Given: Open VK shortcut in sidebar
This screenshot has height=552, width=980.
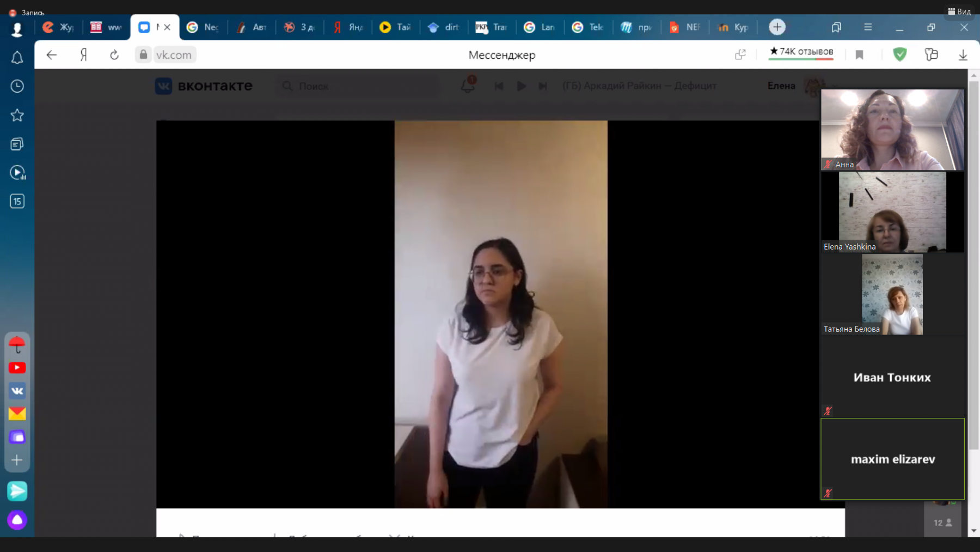Looking at the screenshot, I should [x=17, y=391].
